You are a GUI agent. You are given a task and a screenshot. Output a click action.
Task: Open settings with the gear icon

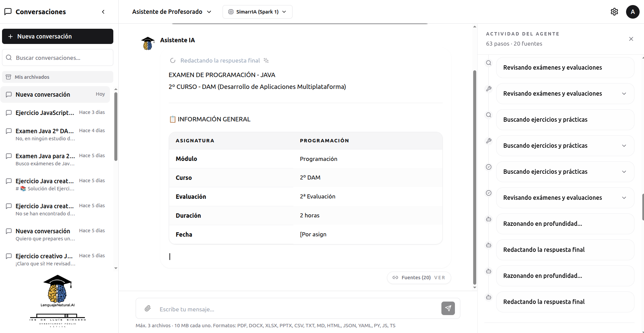tap(614, 12)
